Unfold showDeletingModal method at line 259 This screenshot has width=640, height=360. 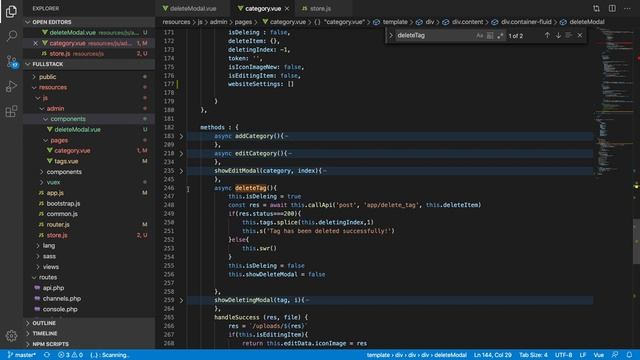[x=181, y=300]
